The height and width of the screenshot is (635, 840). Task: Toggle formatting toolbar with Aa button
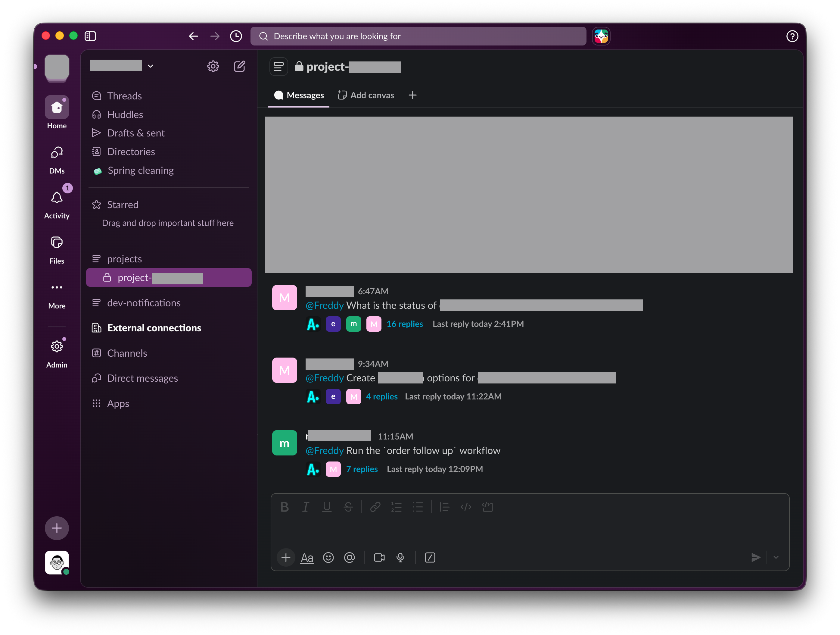click(307, 558)
